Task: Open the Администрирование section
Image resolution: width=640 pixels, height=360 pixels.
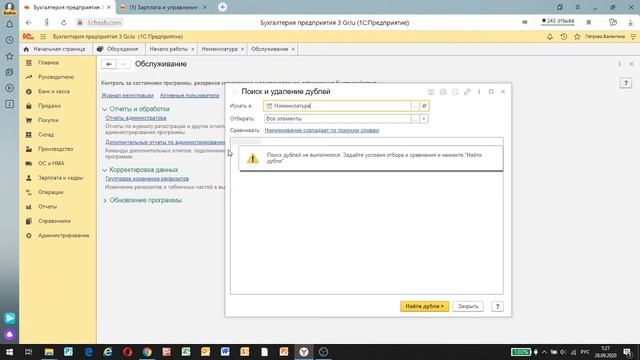Action: point(63,236)
